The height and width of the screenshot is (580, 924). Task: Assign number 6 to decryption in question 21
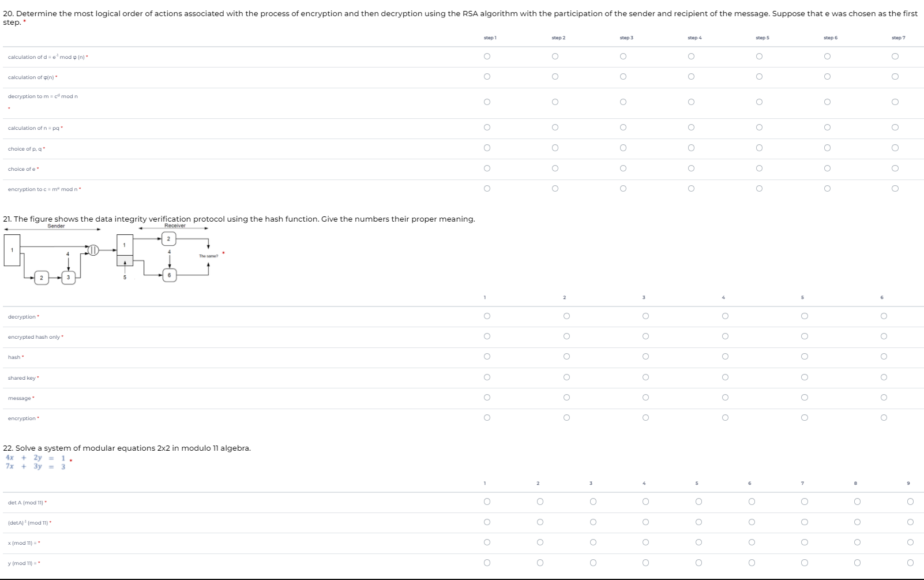tap(884, 316)
